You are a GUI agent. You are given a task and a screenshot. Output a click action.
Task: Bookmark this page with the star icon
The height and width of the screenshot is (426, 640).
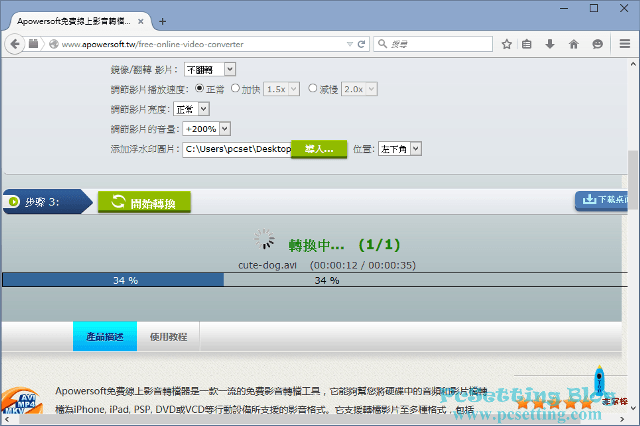(x=507, y=44)
